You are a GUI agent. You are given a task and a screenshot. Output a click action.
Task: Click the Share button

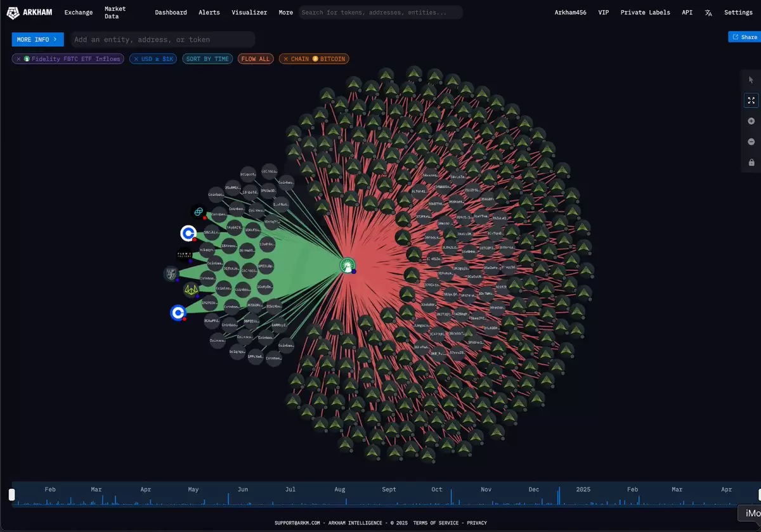coord(745,37)
